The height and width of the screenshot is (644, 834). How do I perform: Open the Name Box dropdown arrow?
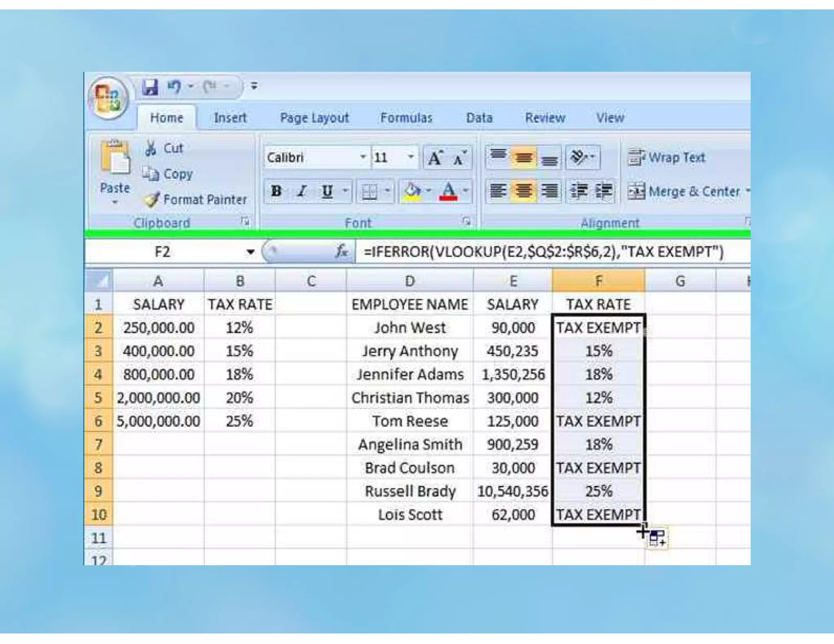[x=250, y=252]
